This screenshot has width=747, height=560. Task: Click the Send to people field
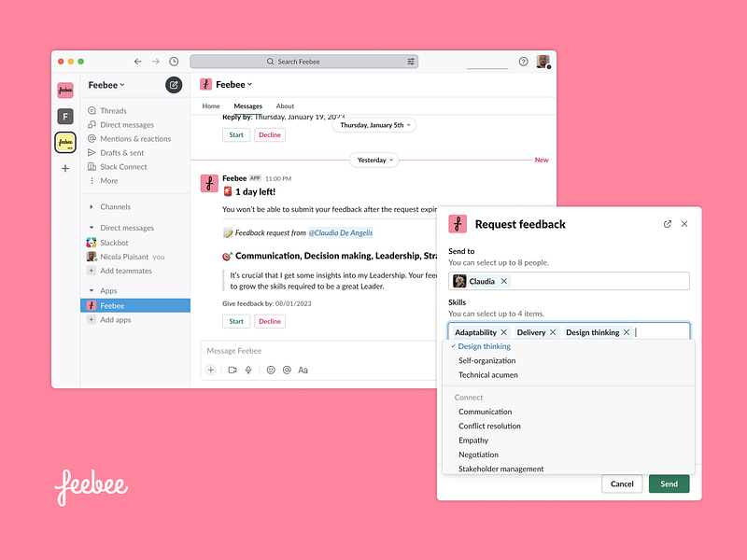[570, 281]
